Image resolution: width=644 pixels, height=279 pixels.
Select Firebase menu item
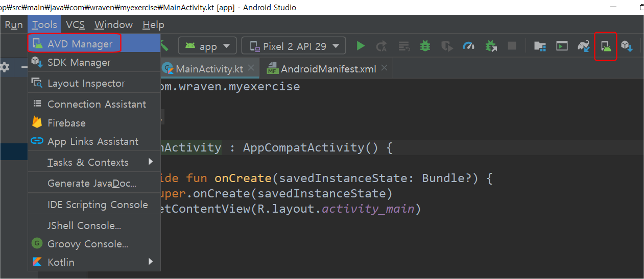[94, 123]
